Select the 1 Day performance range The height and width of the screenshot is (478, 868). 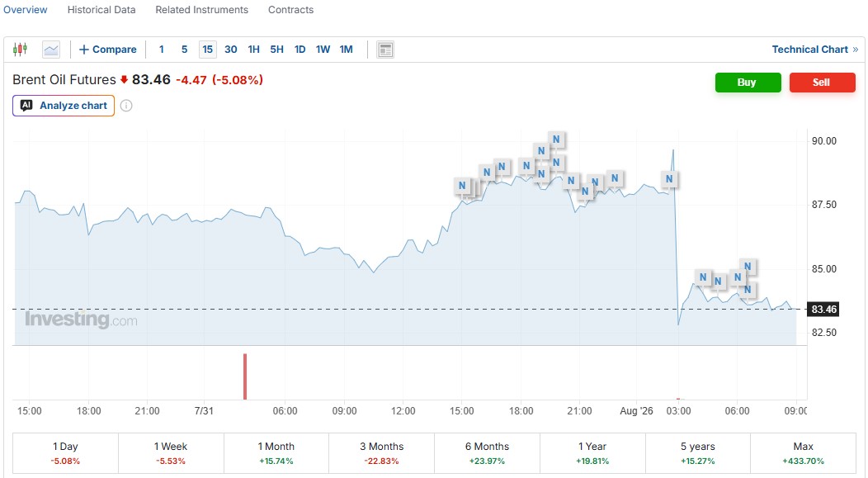click(x=65, y=453)
